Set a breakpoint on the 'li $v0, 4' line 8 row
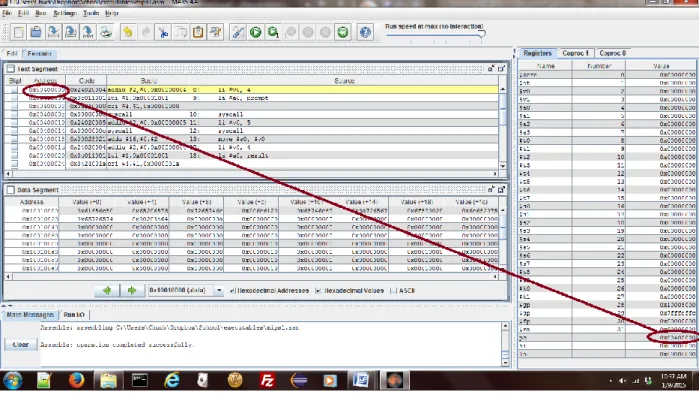Screen dimensions: 699x395 (x=14, y=90)
